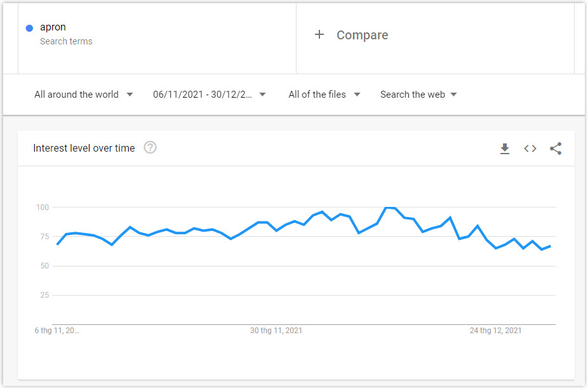588x389 pixels.
Task: Download the interest over time data
Action: 505,148
